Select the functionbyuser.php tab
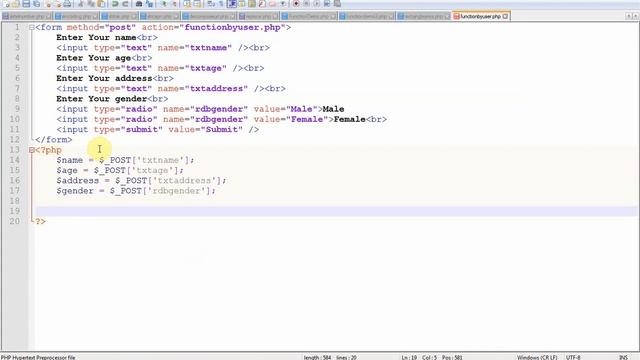 click(x=480, y=16)
